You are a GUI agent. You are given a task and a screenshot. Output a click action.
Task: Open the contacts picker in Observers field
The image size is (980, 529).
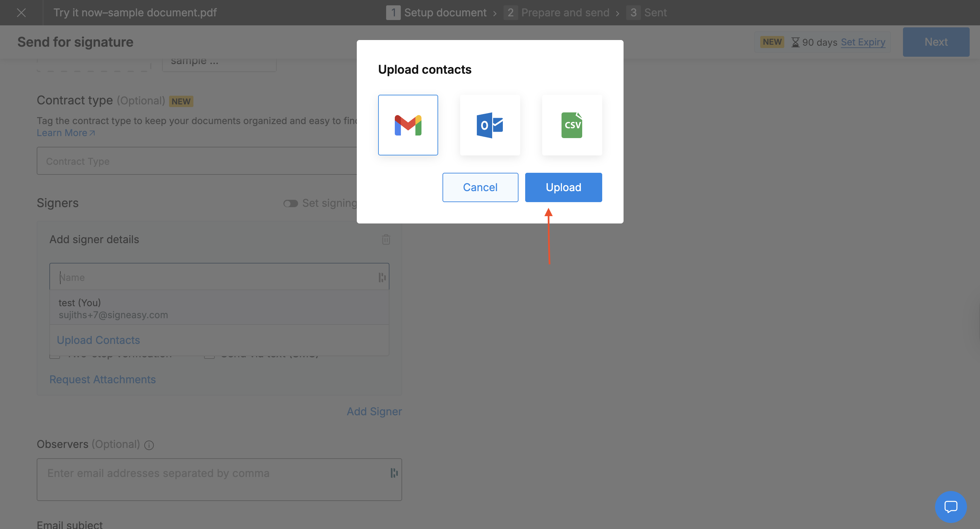click(394, 473)
